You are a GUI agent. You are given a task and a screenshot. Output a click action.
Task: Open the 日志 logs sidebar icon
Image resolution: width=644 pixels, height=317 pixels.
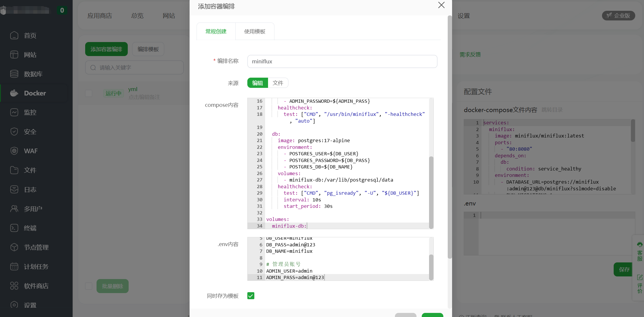14,189
